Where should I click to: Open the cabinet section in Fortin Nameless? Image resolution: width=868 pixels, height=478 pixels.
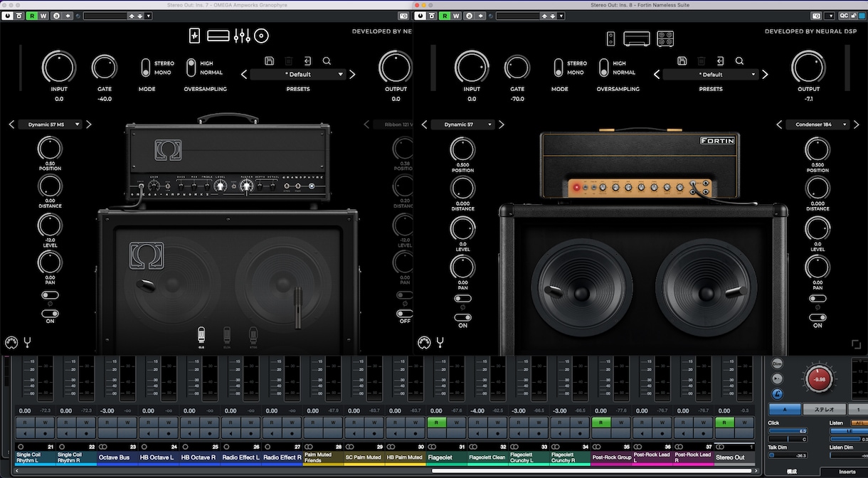point(665,38)
